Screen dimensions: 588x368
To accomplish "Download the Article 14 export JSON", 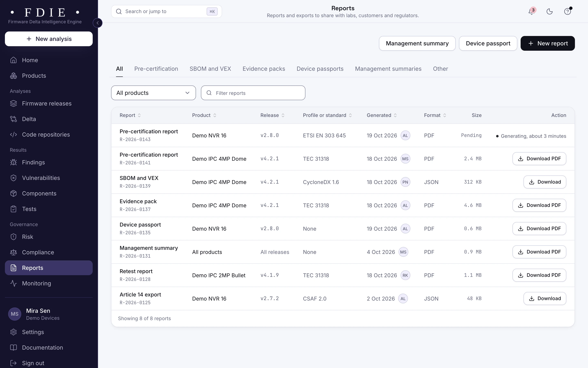I will (x=545, y=299).
